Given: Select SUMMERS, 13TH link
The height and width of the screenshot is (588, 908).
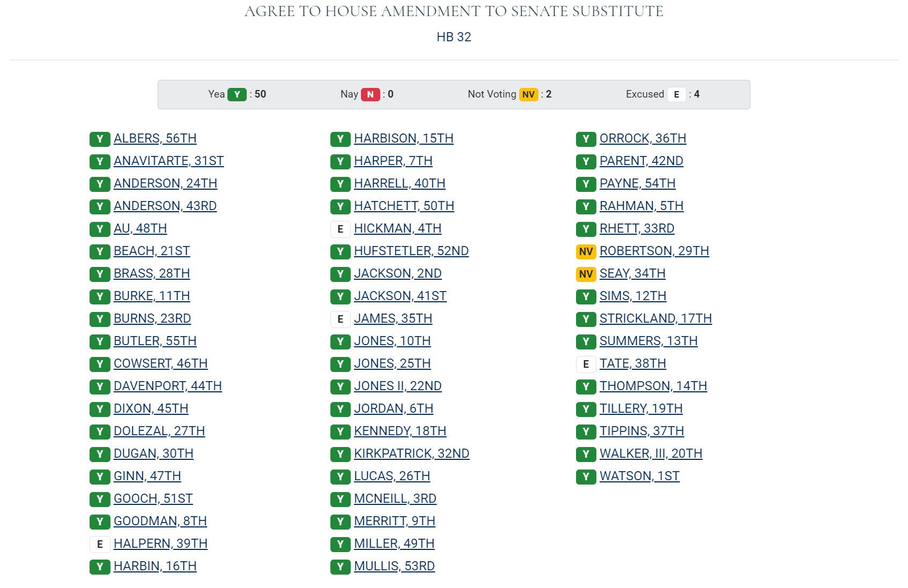Looking at the screenshot, I should coord(648,341).
